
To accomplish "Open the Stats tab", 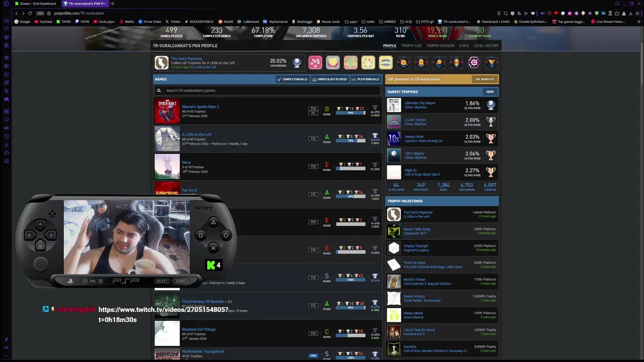I will pyautogui.click(x=464, y=46).
